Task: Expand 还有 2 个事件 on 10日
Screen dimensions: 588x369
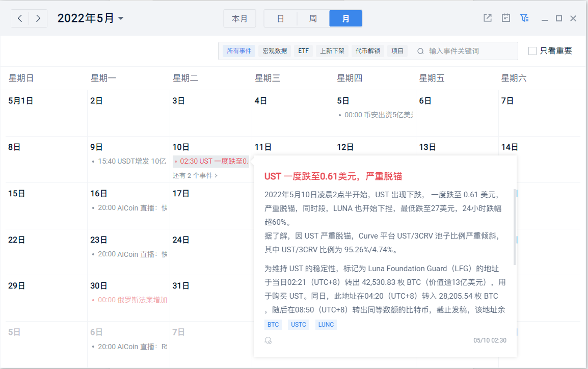Action: click(x=195, y=175)
